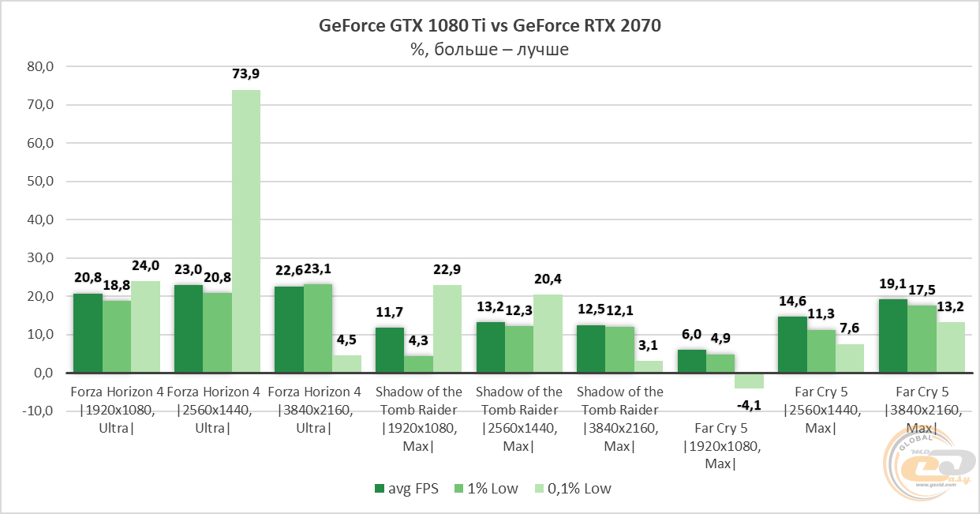Click the "4,3" data label
Screen dimensions: 980x514
(419, 340)
